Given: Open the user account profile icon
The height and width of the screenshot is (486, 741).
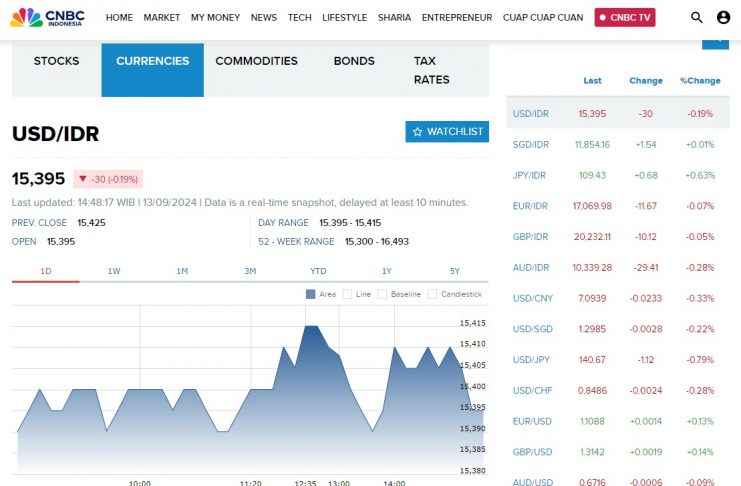Looking at the screenshot, I should (x=724, y=17).
